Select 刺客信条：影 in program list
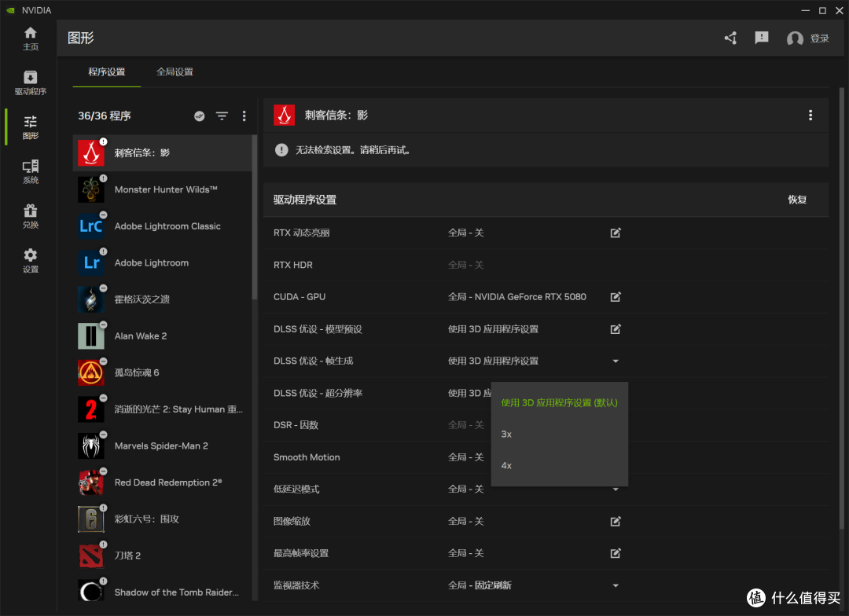This screenshot has width=849, height=616. pyautogui.click(x=163, y=153)
